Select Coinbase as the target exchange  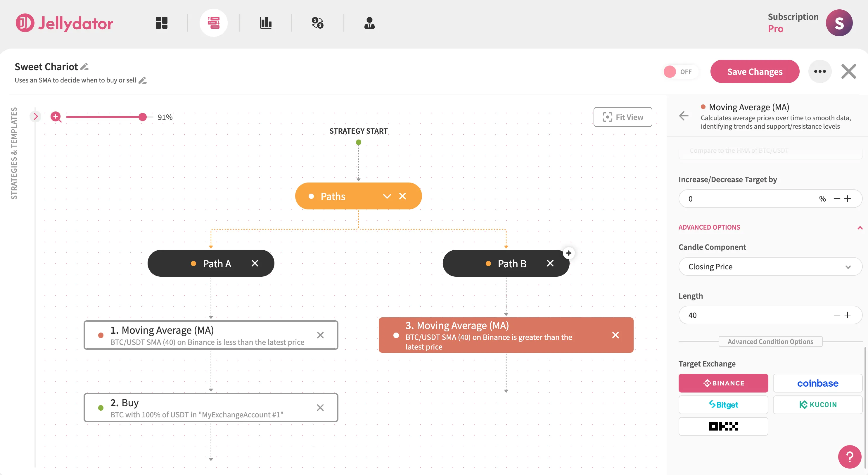pos(818,383)
